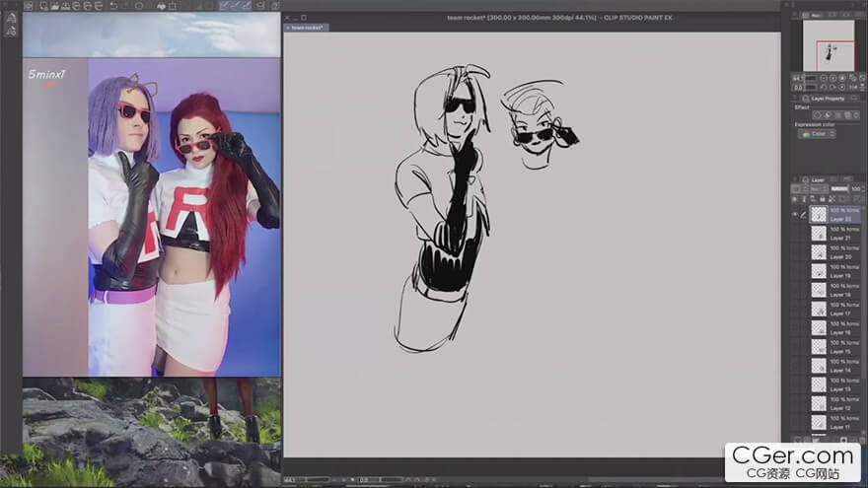Select the Layer Property panel tab
Viewport: 868px width, 488px height.
coord(825,99)
